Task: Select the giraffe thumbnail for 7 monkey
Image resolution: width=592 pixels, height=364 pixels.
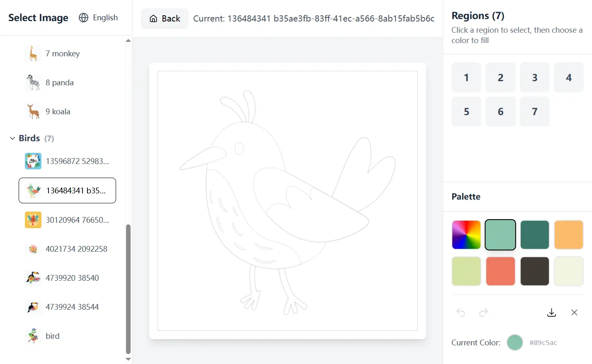Action: [x=33, y=53]
